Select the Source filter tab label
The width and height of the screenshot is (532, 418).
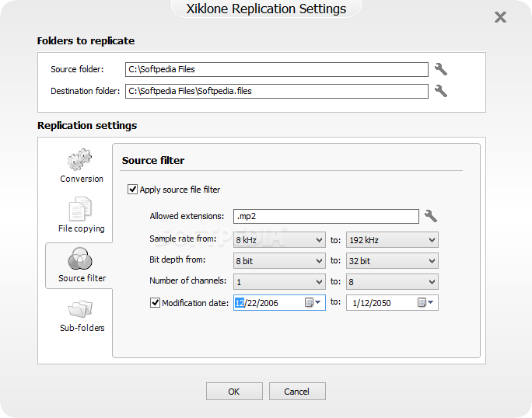click(x=82, y=278)
